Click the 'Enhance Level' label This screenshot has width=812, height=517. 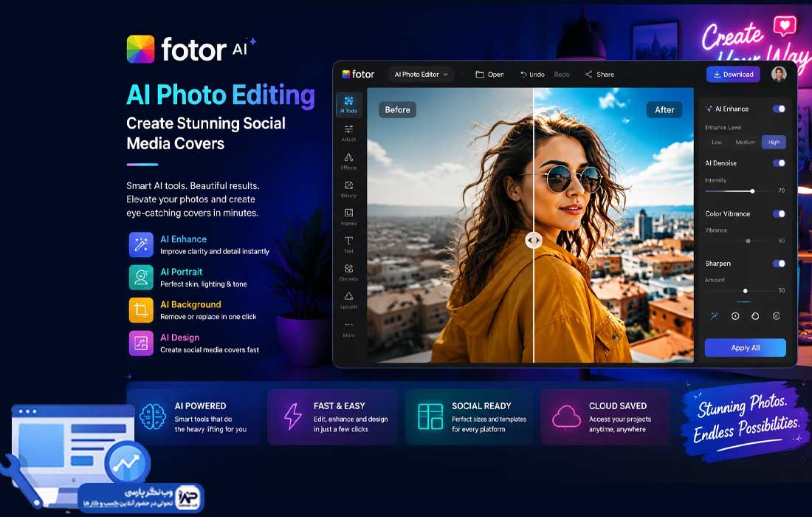[x=723, y=128]
